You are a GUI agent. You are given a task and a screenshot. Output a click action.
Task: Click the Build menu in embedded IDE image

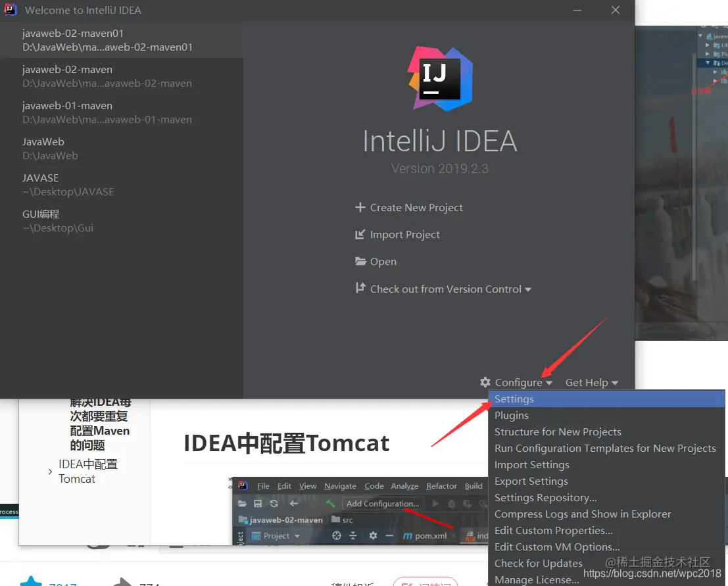473,485
